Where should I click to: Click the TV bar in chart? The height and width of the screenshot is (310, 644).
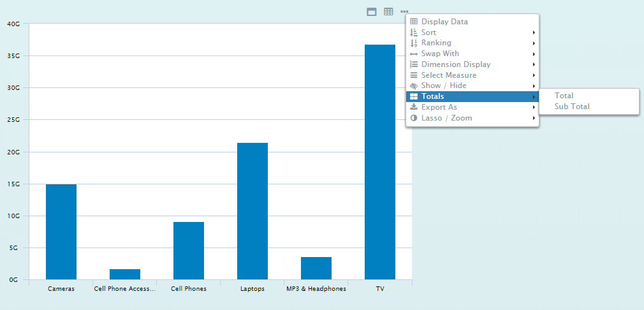click(380, 161)
